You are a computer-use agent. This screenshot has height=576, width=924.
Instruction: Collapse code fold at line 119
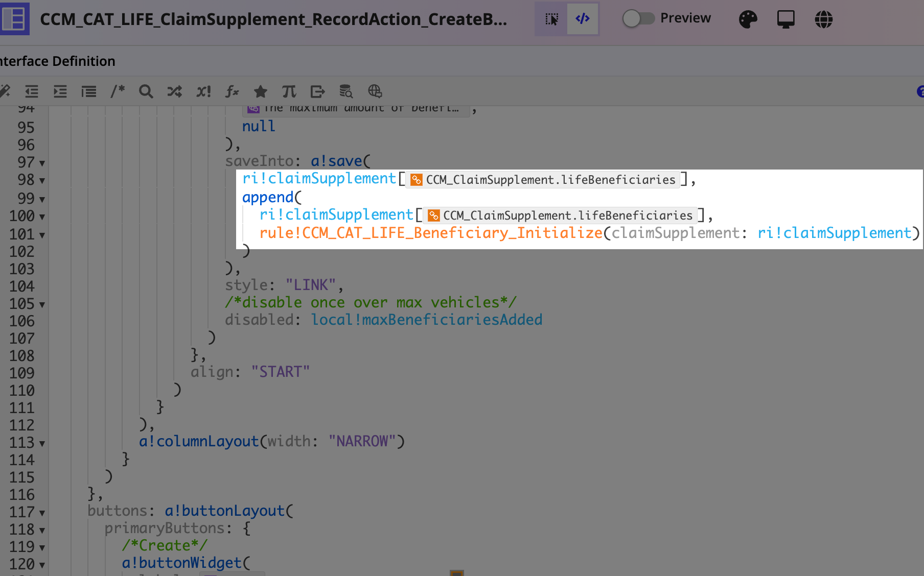42,548
